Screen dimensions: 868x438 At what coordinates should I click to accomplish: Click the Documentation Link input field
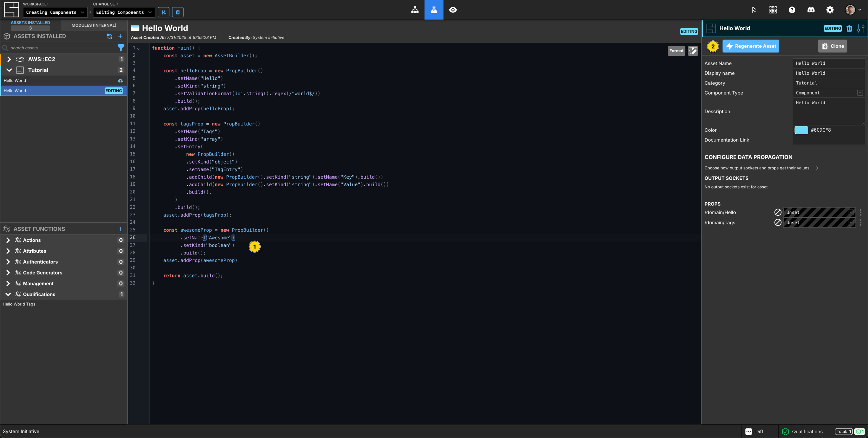pyautogui.click(x=829, y=140)
